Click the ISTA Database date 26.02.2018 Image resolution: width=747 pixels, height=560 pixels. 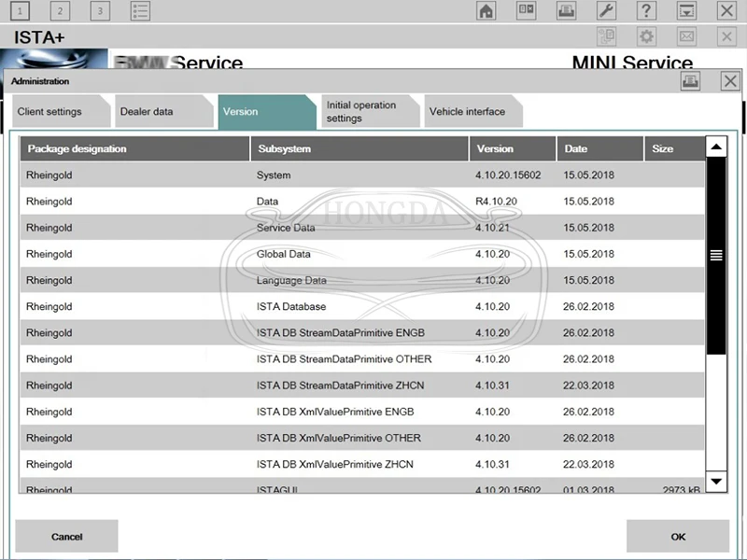point(588,306)
